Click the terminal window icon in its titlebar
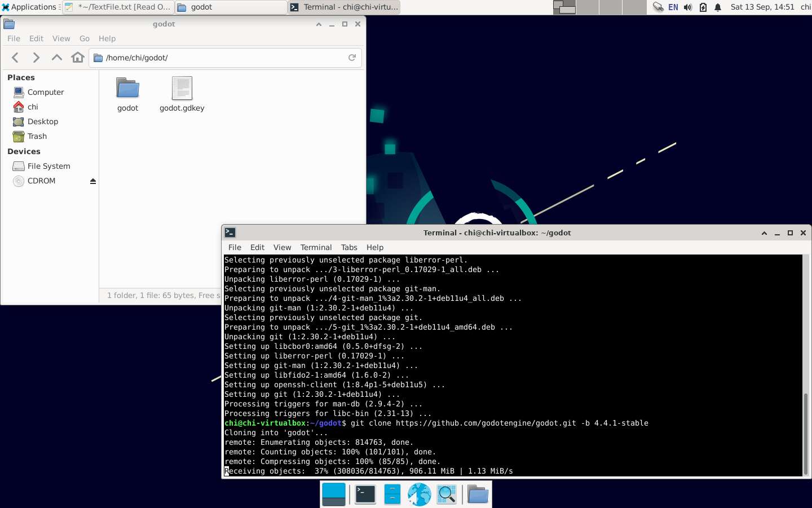812x508 pixels. point(230,232)
